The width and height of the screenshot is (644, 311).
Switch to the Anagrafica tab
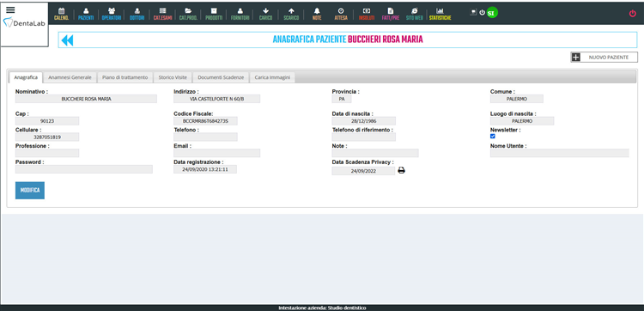point(26,77)
